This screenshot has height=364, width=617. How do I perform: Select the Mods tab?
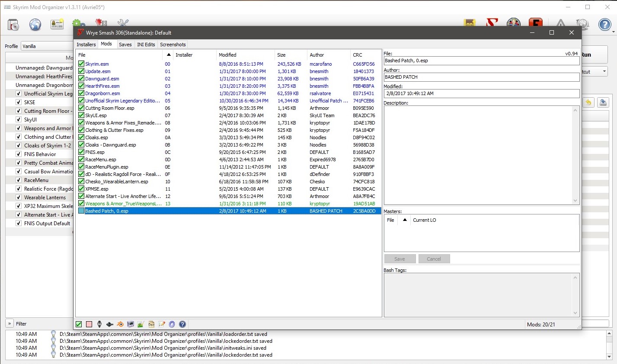coord(106,44)
